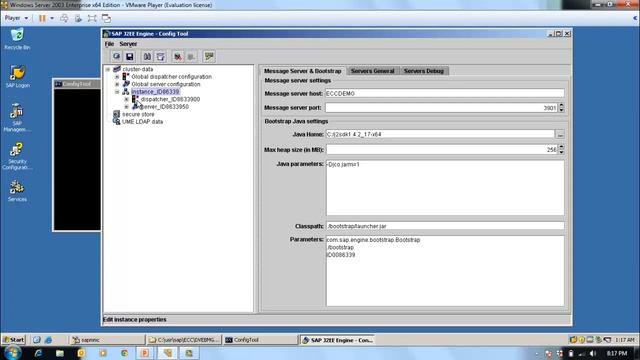Collapse the cluster-data root node
This screenshot has width=640, height=360.
click(108, 69)
